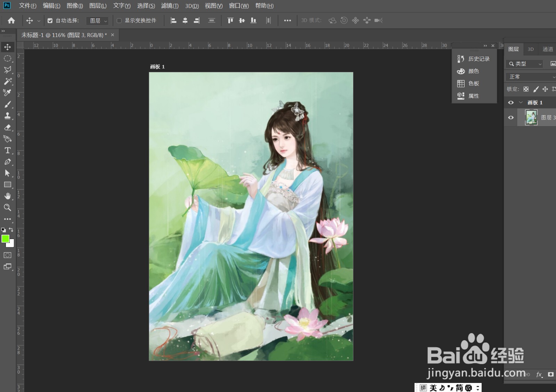Add a layer style with fx button

click(539, 374)
